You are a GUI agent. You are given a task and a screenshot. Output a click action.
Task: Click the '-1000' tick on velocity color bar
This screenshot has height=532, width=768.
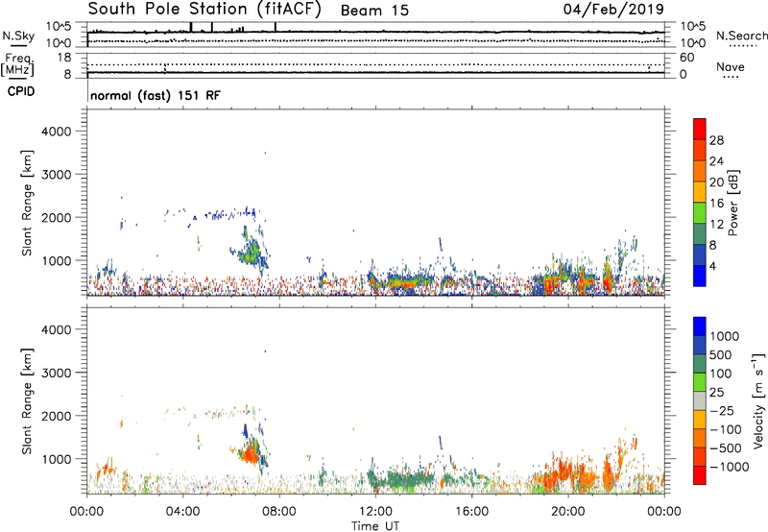pyautogui.click(x=729, y=467)
